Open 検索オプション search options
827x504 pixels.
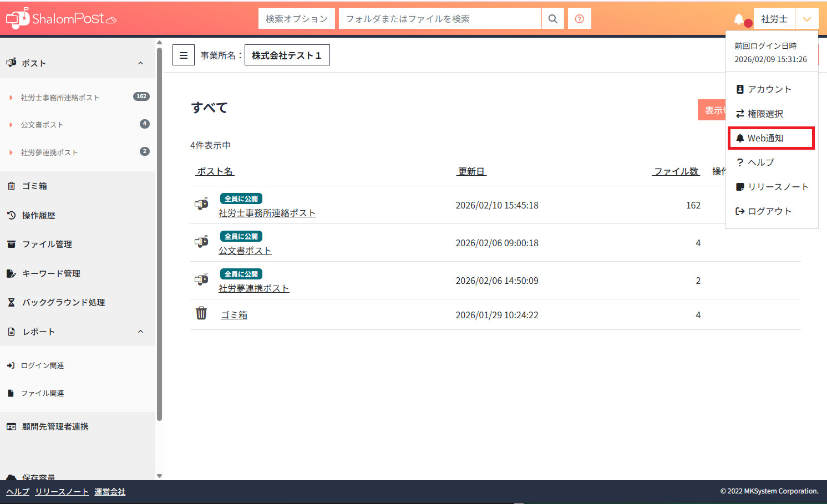(296, 19)
